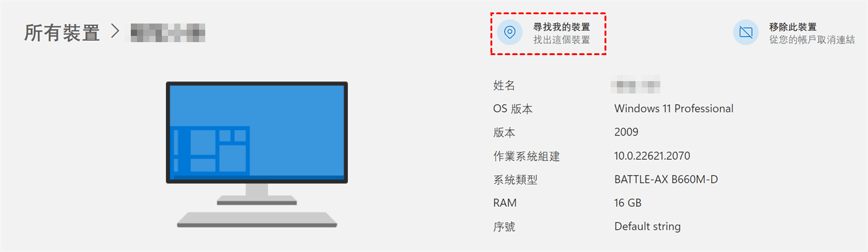Image resolution: width=868 pixels, height=252 pixels.
Task: Click the blurred name value beside 姓名
Action: point(635,85)
